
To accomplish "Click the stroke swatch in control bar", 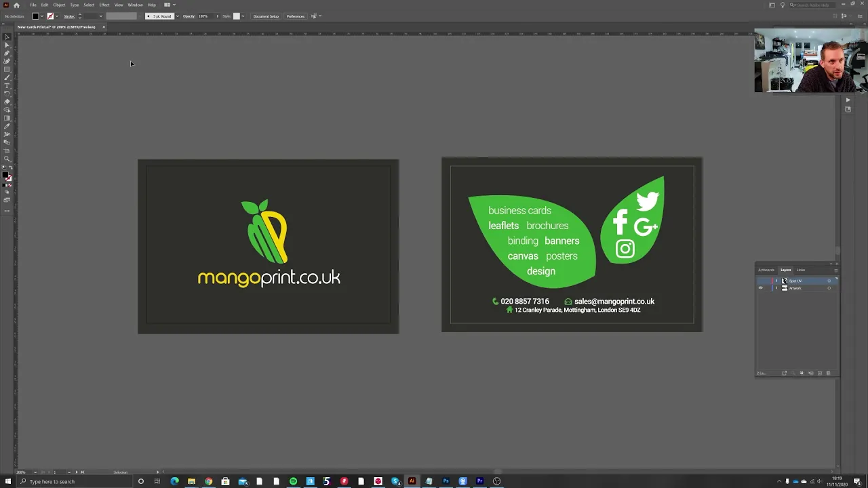I will 51,16.
